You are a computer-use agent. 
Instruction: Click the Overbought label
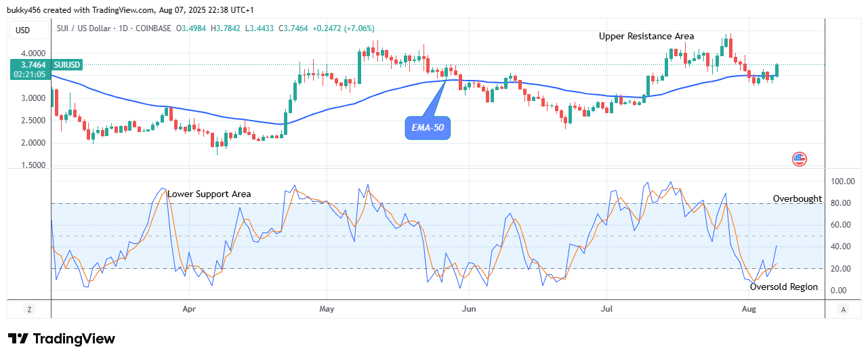pos(798,199)
